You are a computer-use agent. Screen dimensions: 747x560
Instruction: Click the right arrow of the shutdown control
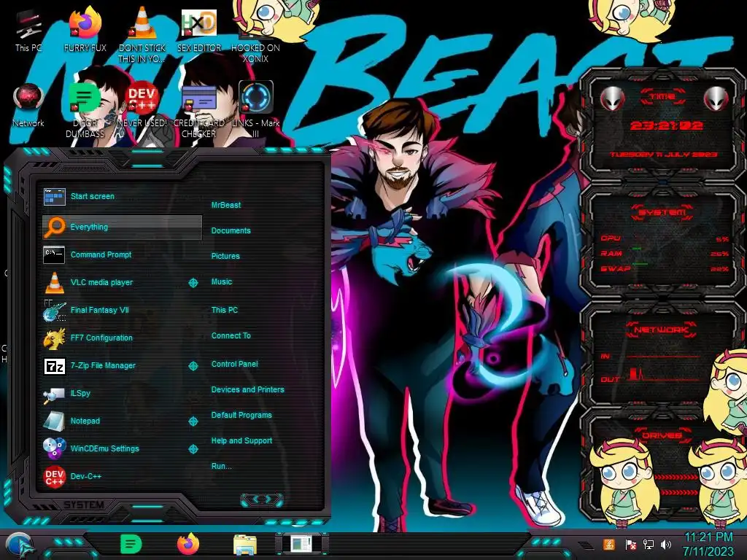269,499
